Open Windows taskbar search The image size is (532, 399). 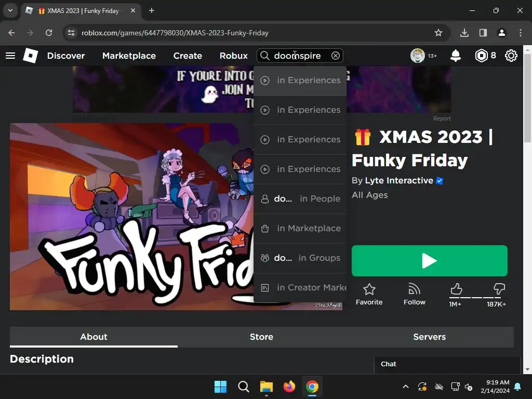243,387
